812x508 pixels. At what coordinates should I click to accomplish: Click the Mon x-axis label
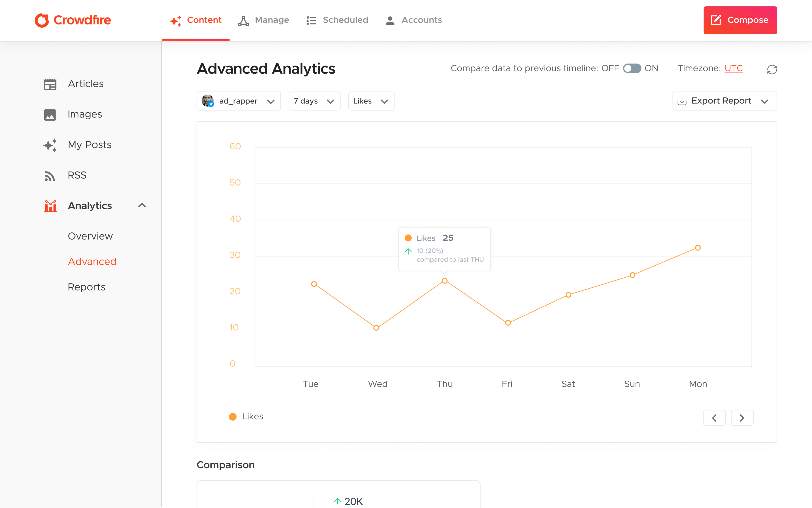[698, 384]
